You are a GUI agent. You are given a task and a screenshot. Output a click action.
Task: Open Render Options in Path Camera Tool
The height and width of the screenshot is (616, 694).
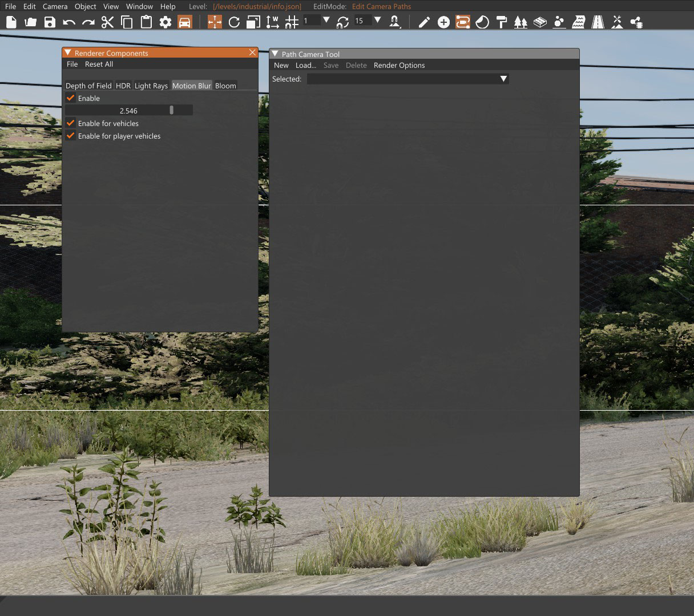point(400,65)
